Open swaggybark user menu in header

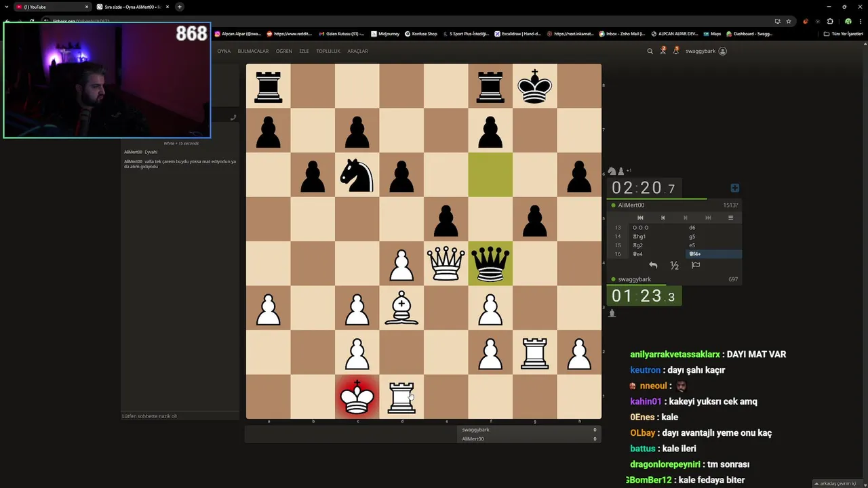click(x=705, y=51)
